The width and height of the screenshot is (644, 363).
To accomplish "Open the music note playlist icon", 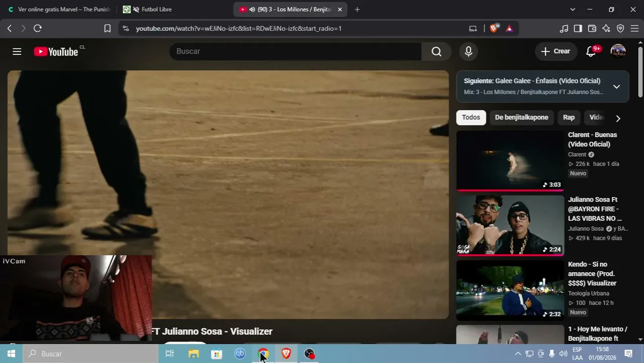I will tap(564, 28).
